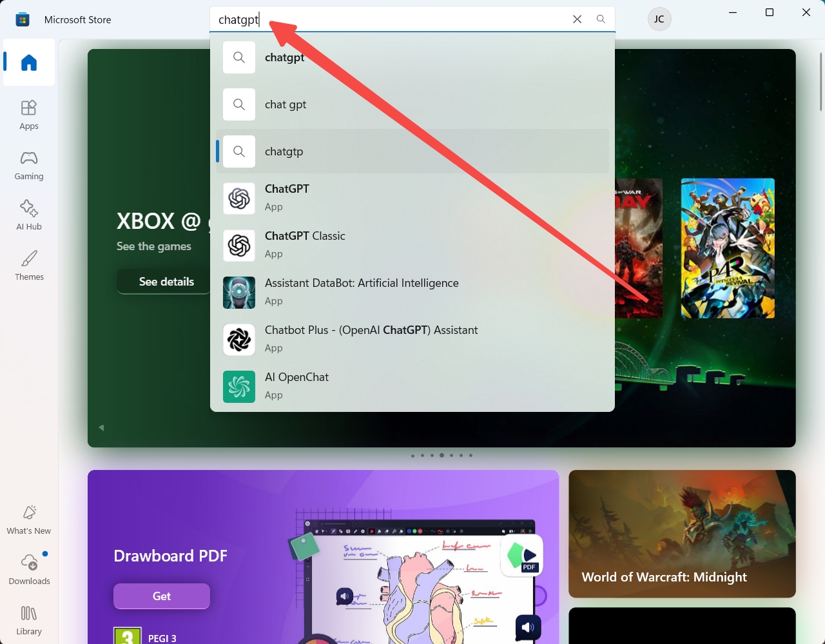Open the Themes section
Screen dimensions: 825x644
pyautogui.click(x=29, y=266)
